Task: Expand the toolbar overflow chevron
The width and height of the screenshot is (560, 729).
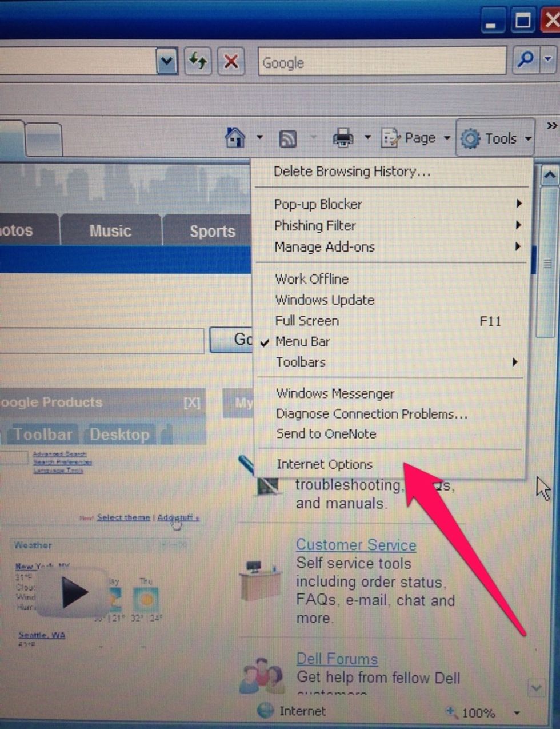Action: 551,126
